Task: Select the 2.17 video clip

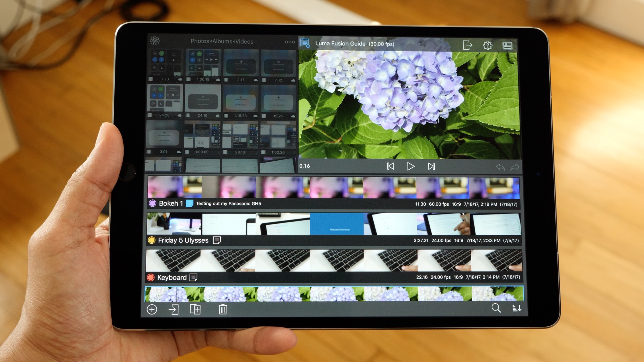Action: (241, 66)
